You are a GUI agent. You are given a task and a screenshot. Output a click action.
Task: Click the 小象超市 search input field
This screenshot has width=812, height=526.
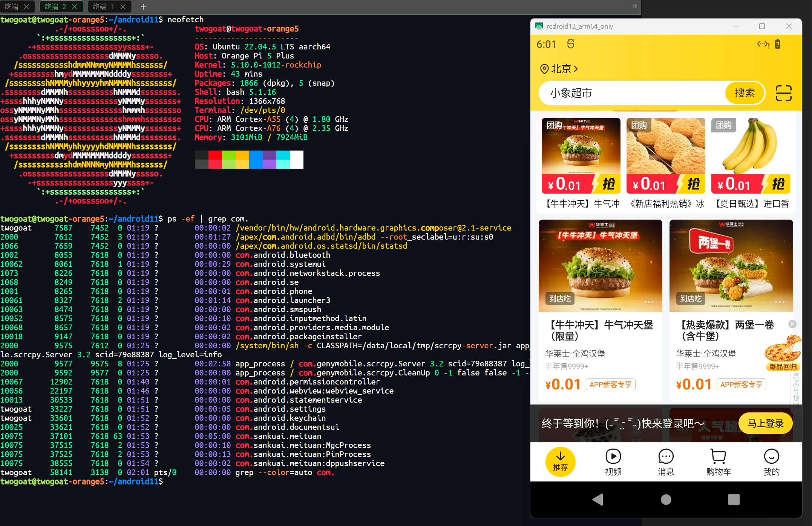click(632, 93)
